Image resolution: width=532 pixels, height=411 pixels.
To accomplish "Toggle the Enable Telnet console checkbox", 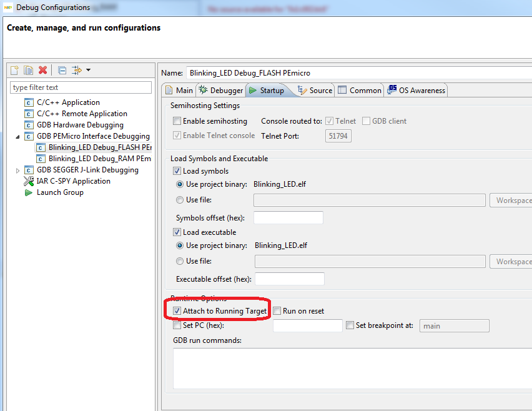I will 177,136.
